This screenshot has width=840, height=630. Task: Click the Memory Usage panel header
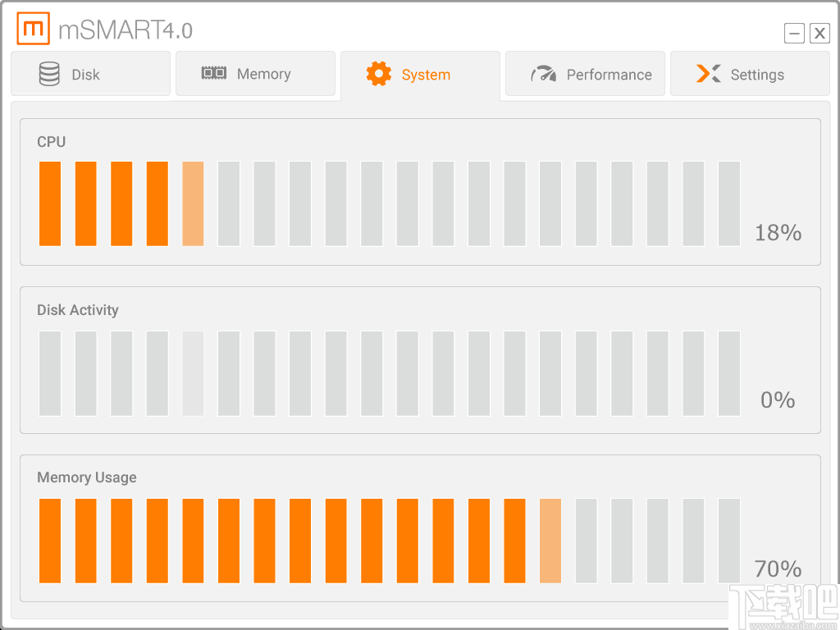point(86,477)
